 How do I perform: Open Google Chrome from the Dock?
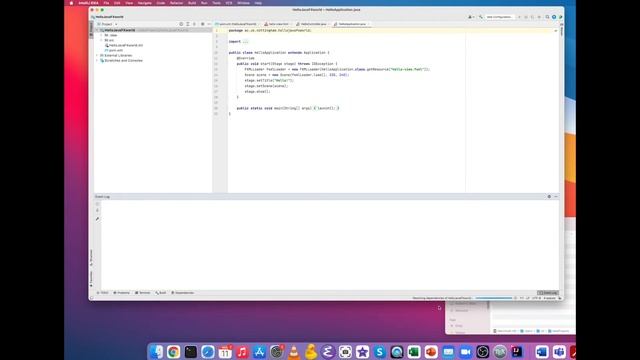173,352
